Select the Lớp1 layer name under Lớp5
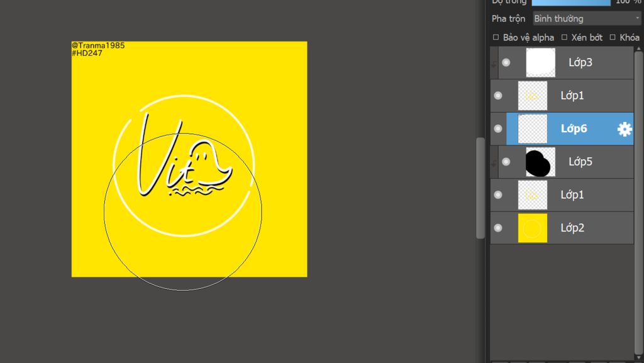Viewport: 644px width, 363px height. (572, 194)
